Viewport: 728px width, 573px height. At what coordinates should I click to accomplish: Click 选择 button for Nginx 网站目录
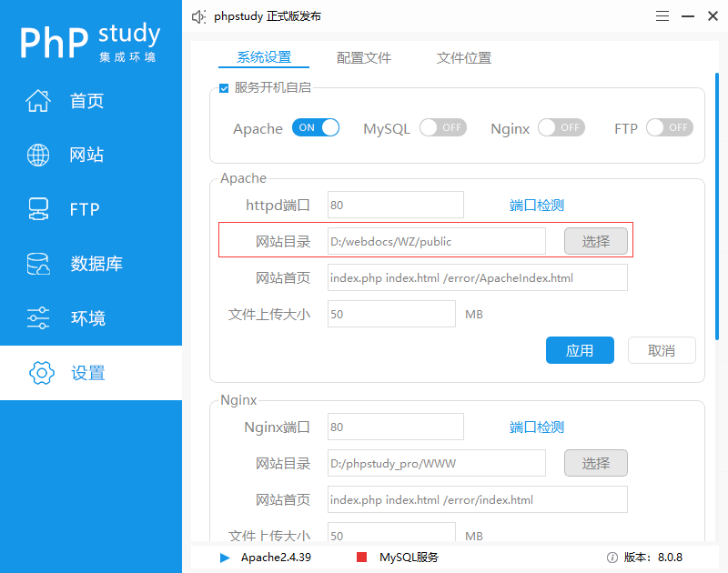pos(596,463)
